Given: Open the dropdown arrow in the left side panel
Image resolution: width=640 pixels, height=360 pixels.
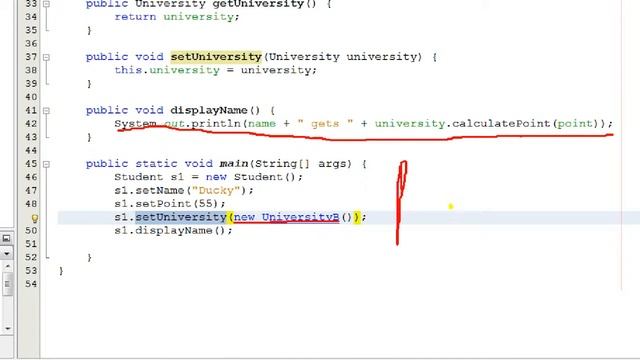Looking at the screenshot, I should pyautogui.click(x=7, y=253).
